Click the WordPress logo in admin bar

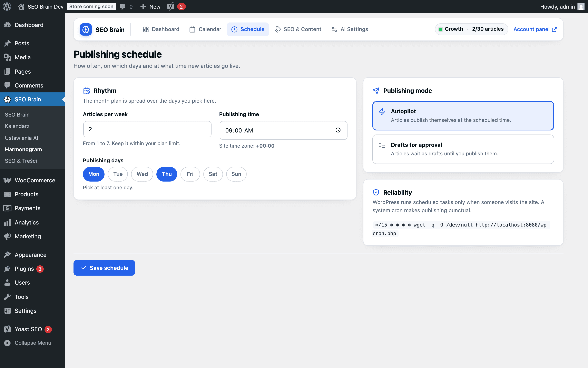(7, 7)
